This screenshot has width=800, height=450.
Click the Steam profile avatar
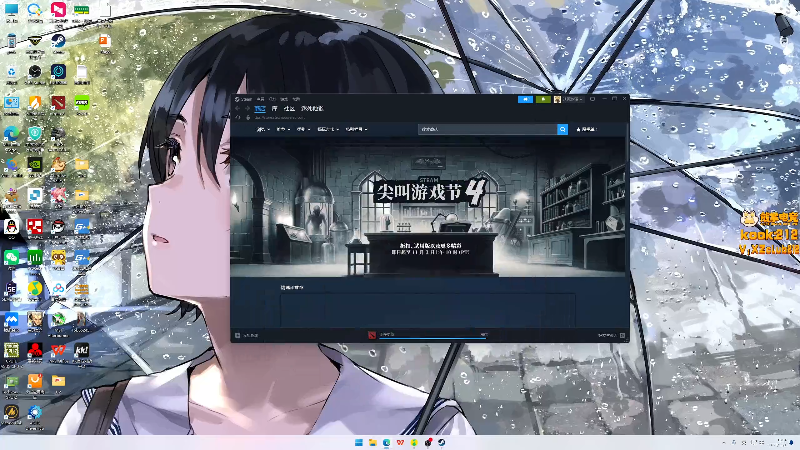click(557, 99)
